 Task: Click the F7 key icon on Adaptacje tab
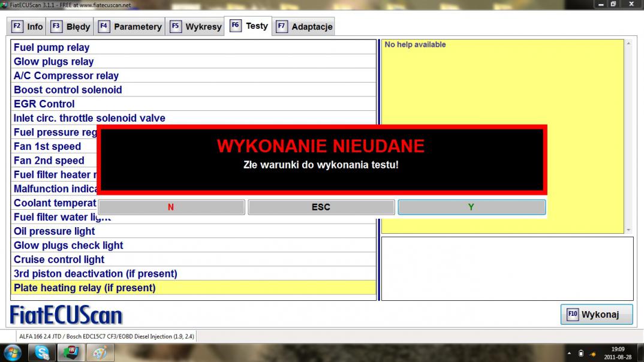tap(281, 26)
